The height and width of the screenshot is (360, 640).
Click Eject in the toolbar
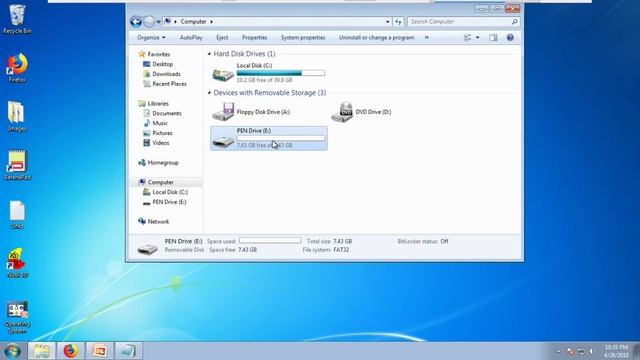point(222,38)
